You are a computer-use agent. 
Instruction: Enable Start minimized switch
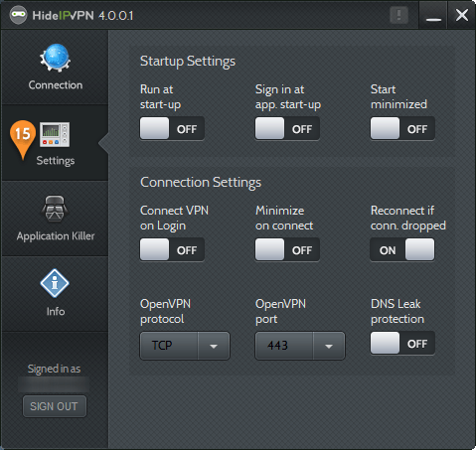(402, 128)
